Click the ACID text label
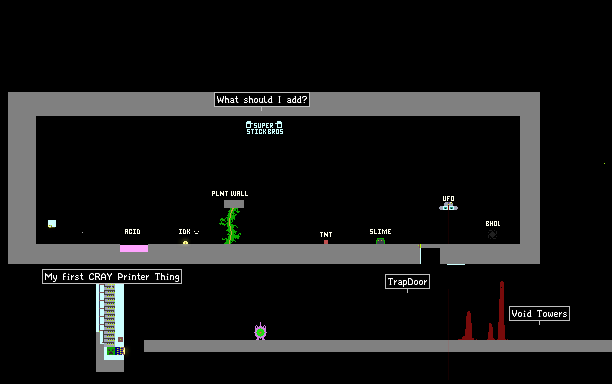612x384 pixels. [x=132, y=231]
